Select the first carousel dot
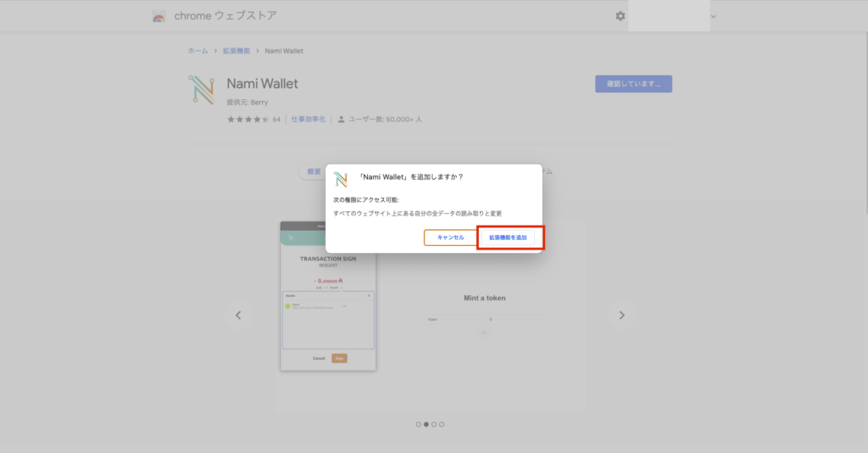Image resolution: width=868 pixels, height=453 pixels. click(x=419, y=424)
